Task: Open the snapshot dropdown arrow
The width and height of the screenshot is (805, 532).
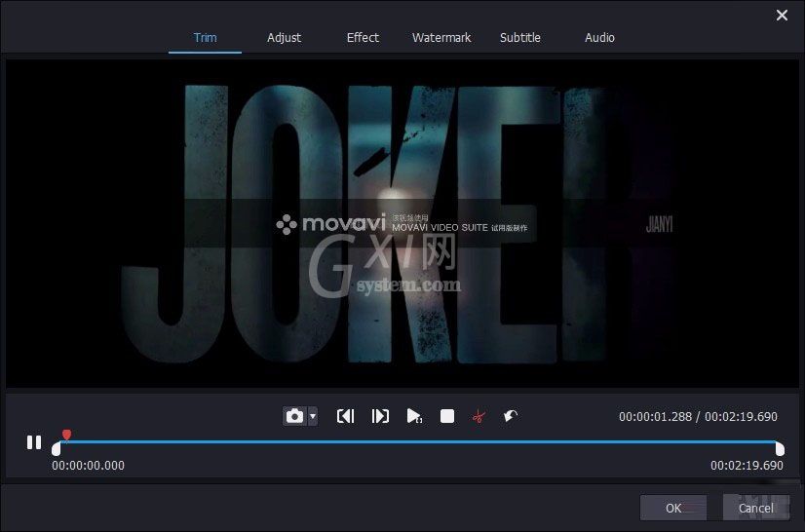Action: [313, 416]
